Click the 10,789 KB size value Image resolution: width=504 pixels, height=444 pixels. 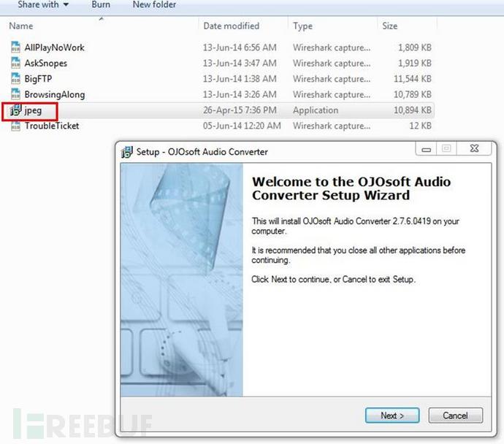[413, 94]
